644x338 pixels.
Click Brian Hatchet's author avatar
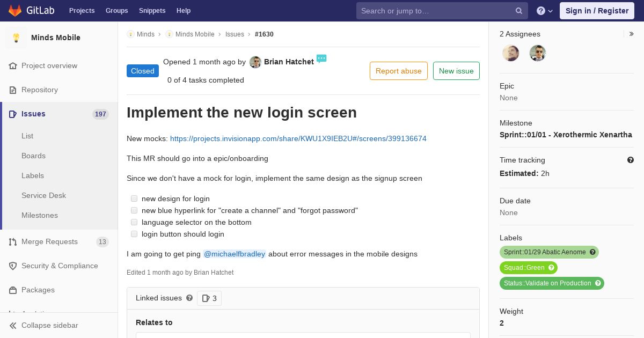pyautogui.click(x=255, y=62)
